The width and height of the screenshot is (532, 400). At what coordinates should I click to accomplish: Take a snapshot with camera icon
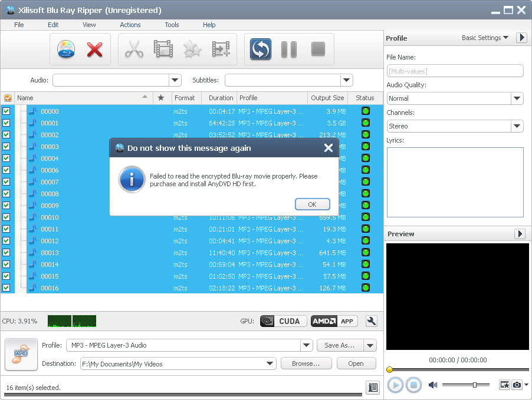(517, 385)
